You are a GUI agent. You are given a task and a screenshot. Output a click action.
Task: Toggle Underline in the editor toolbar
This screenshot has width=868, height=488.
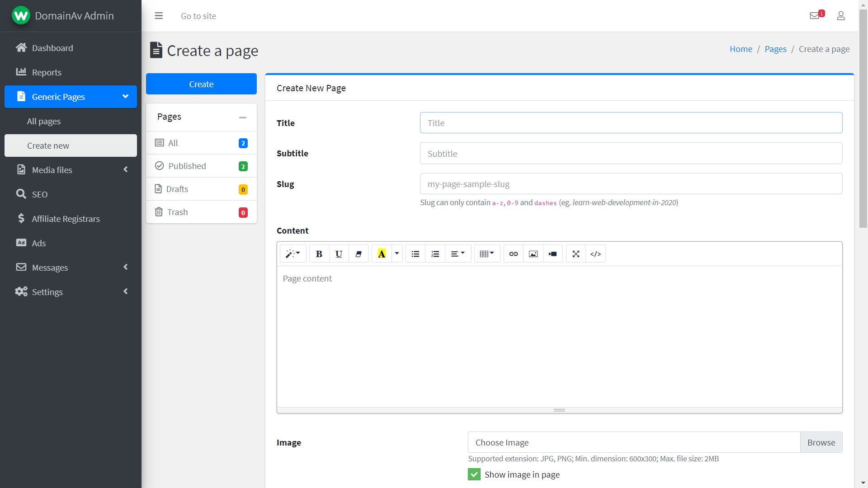tap(339, 254)
